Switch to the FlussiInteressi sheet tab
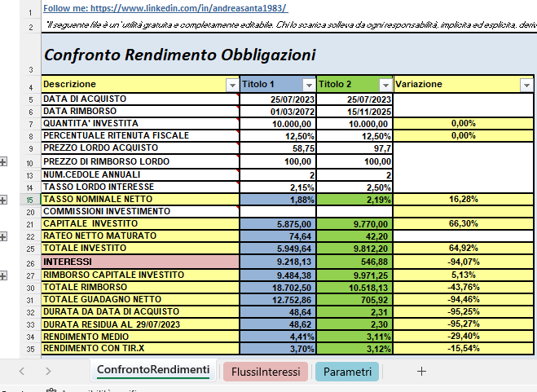 pyautogui.click(x=265, y=372)
